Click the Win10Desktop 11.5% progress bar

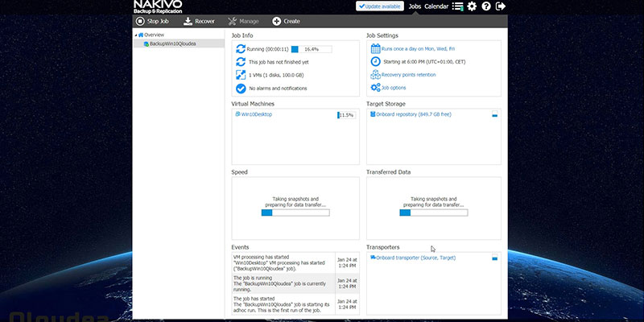[347, 115]
